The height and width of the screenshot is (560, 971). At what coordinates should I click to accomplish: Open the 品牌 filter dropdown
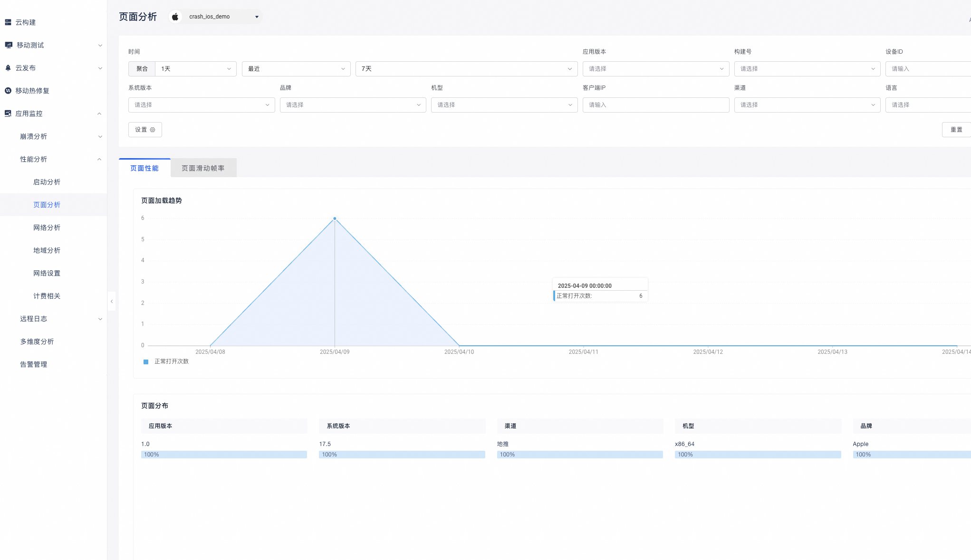click(353, 105)
